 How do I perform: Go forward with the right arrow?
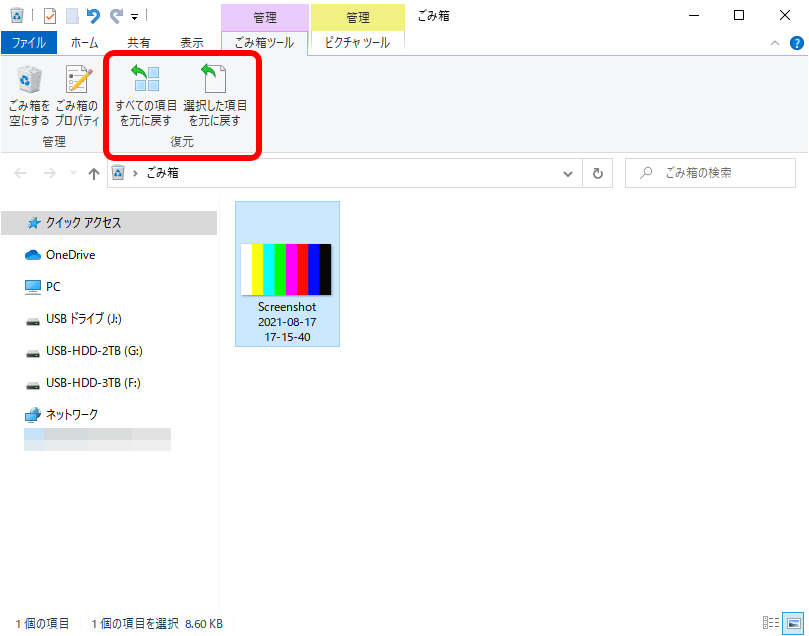[x=50, y=173]
